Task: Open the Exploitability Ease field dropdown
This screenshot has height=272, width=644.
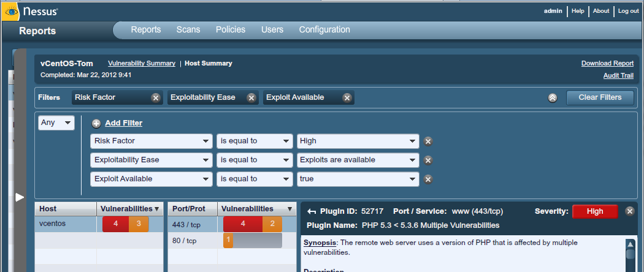Action: [x=151, y=160]
